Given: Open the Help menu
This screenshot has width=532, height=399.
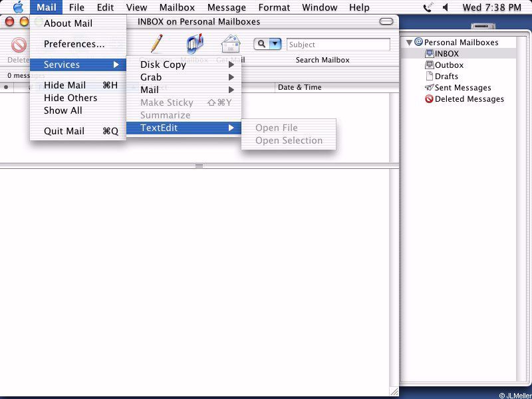Looking at the screenshot, I should click(359, 7).
